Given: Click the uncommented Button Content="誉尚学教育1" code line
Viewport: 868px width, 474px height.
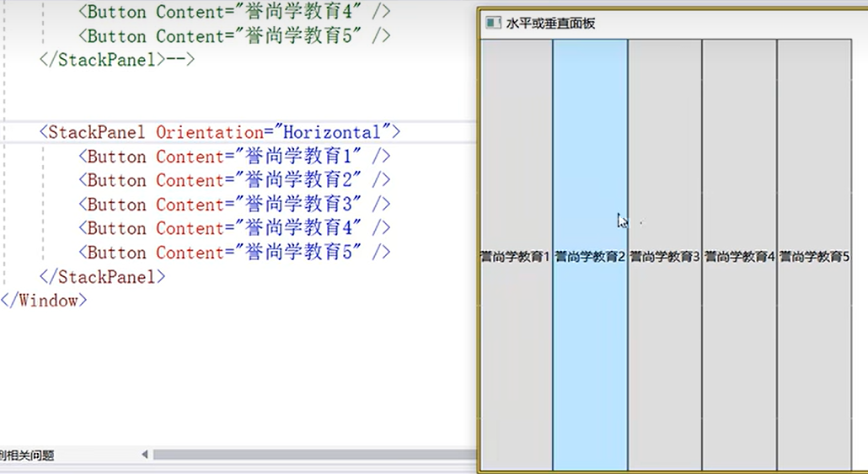Looking at the screenshot, I should tap(235, 157).
